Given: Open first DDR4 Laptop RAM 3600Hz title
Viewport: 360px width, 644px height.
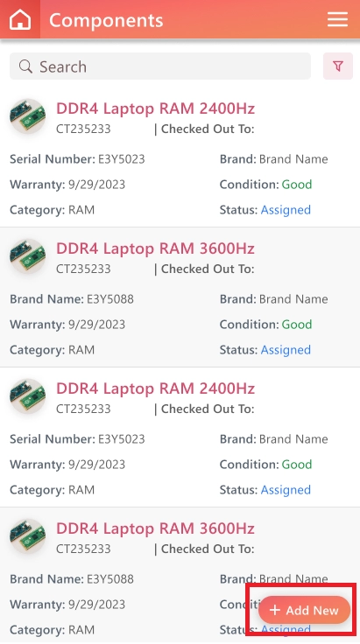Looking at the screenshot, I should (155, 248).
